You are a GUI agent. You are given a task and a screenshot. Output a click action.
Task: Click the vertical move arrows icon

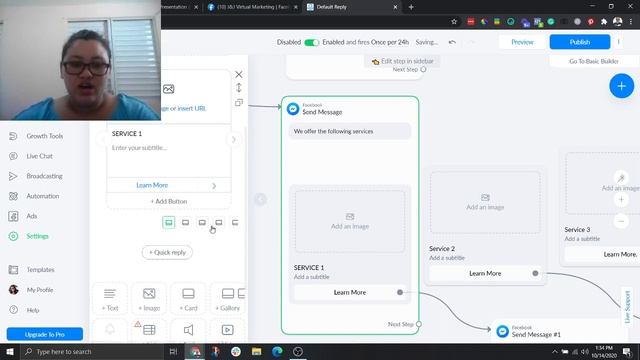[239, 87]
